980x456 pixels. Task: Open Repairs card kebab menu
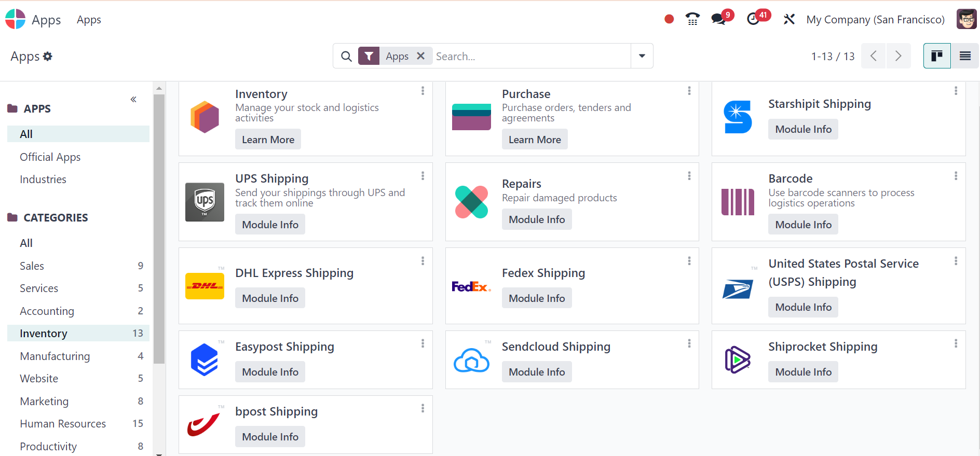point(689,176)
